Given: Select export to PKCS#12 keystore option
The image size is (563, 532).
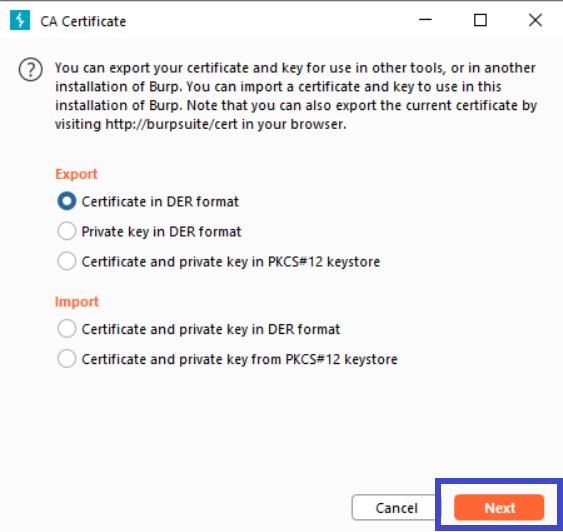Looking at the screenshot, I should pyautogui.click(x=67, y=261).
